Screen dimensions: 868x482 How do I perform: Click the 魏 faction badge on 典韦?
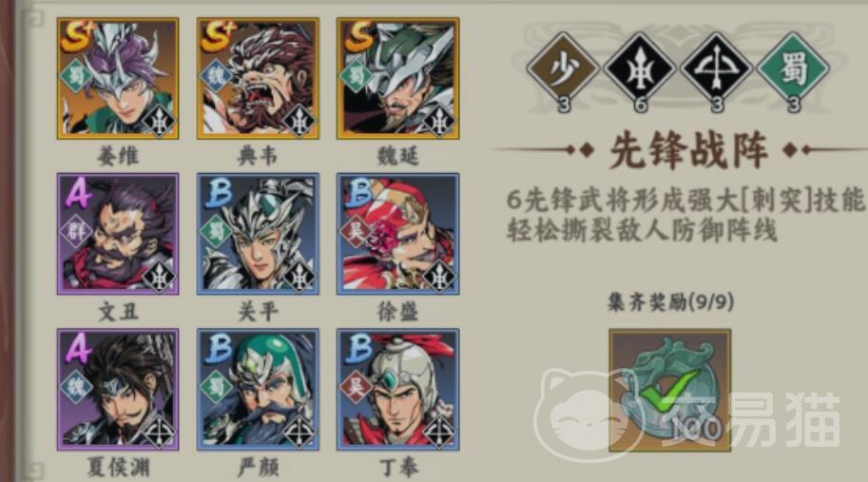pos(217,75)
